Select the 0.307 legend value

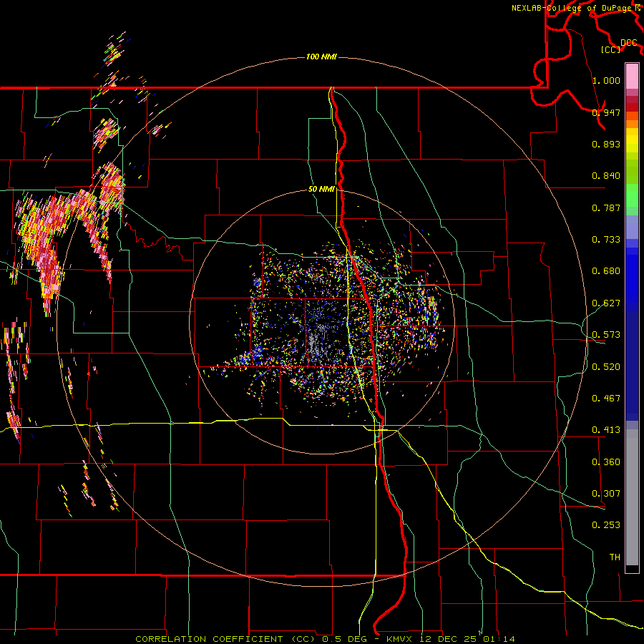(x=606, y=494)
